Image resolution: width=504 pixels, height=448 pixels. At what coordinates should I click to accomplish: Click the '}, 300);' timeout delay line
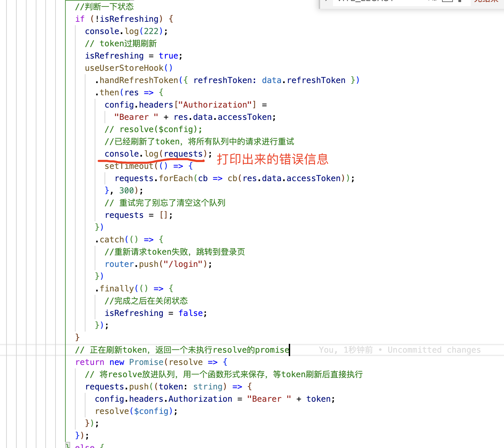point(124,191)
